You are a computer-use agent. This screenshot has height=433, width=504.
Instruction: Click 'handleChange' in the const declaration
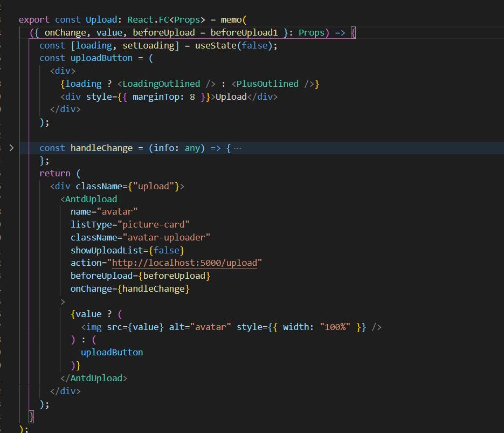(x=101, y=148)
